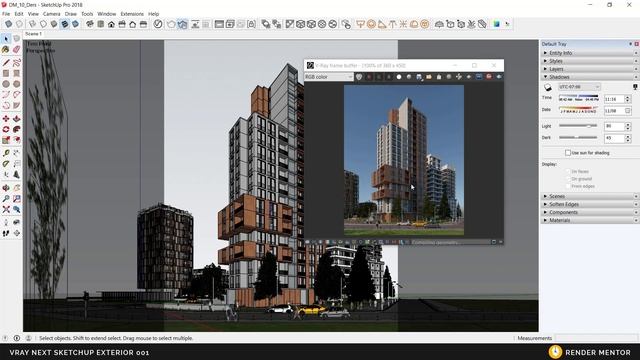Adjust the Light intensity slider
The image size is (640, 360).
pos(578,126)
